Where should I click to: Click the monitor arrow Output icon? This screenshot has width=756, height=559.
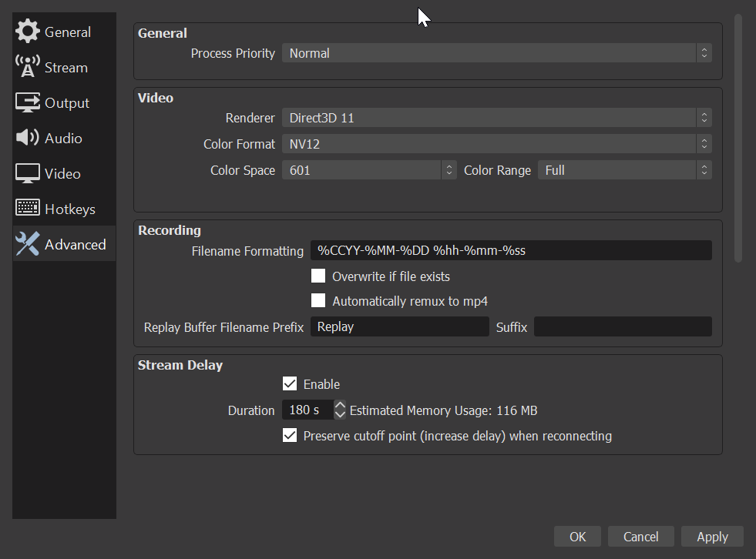28,102
